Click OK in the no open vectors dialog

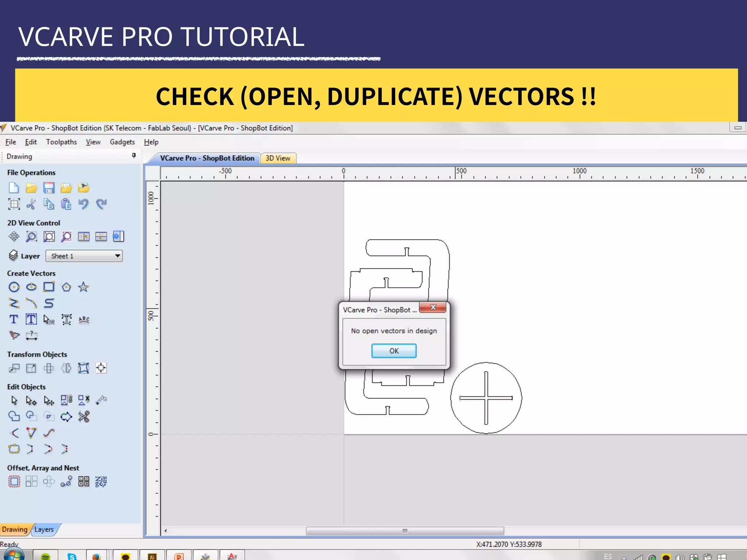[394, 351]
